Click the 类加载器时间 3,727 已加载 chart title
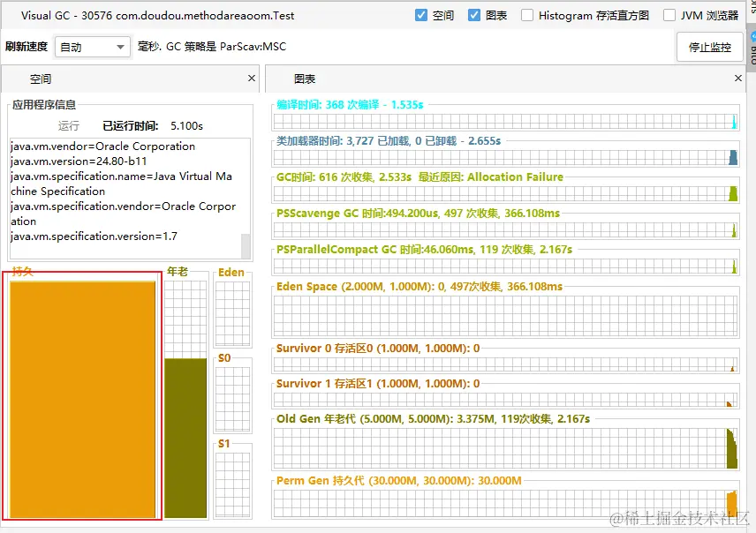Screen dimensions: 756x533 coord(389,141)
